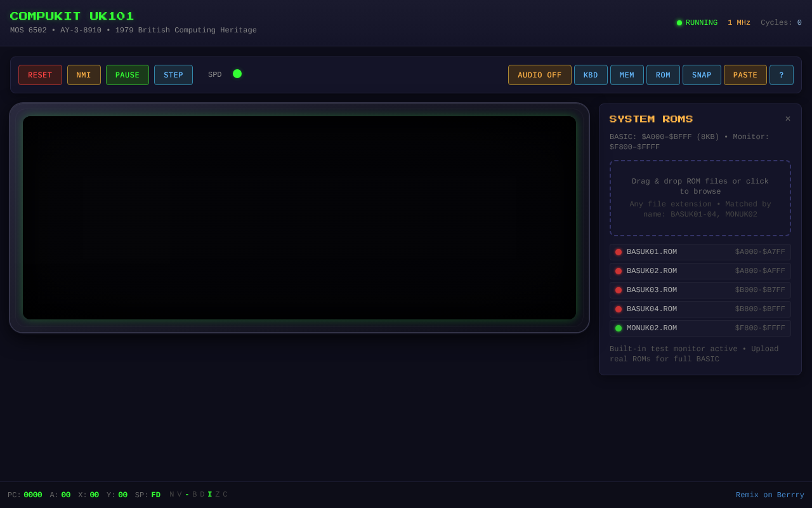Viewport: 812px width, 508px height.
Task: Open the KBD keyboard panel
Action: [x=591, y=75]
